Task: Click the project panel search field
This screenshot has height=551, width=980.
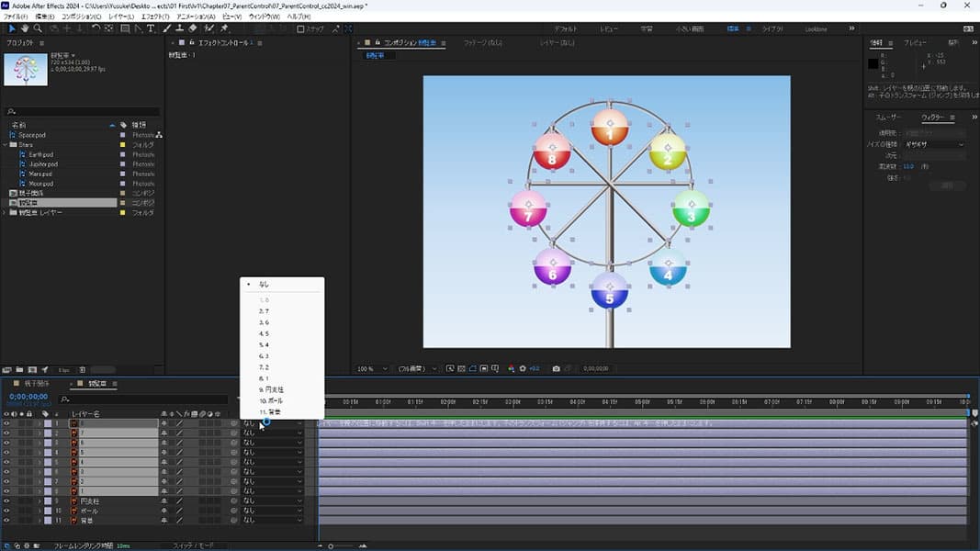Action: pos(83,111)
